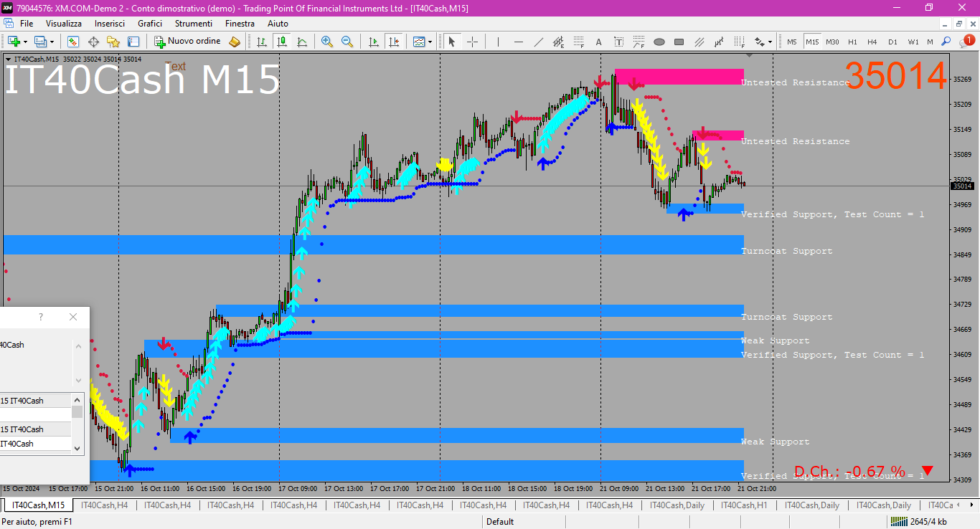Select the cursor arrow tool

click(x=452, y=42)
